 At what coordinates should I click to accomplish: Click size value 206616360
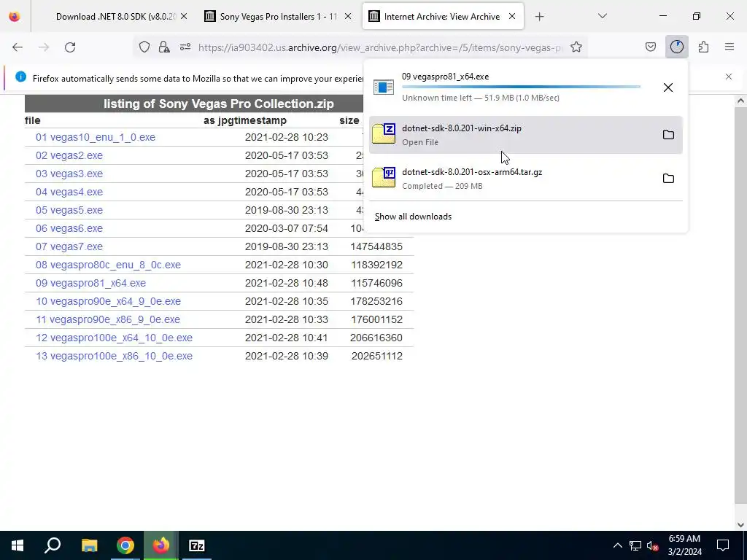376,338
